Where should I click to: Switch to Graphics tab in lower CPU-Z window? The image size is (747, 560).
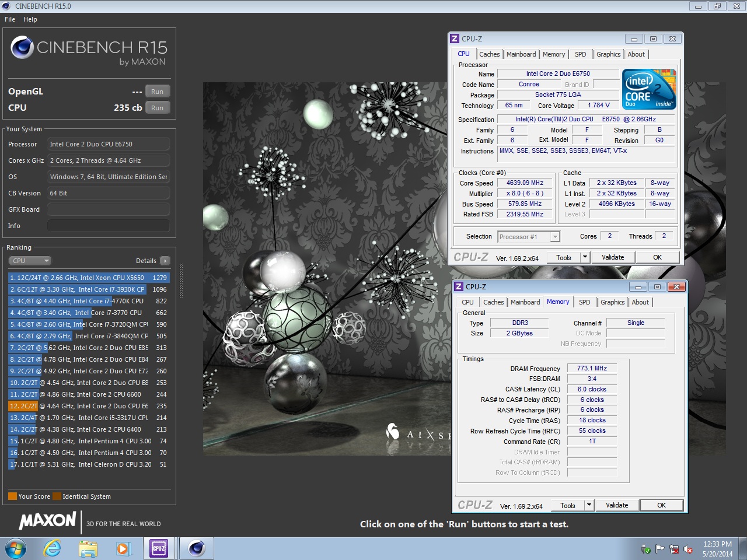pos(613,302)
